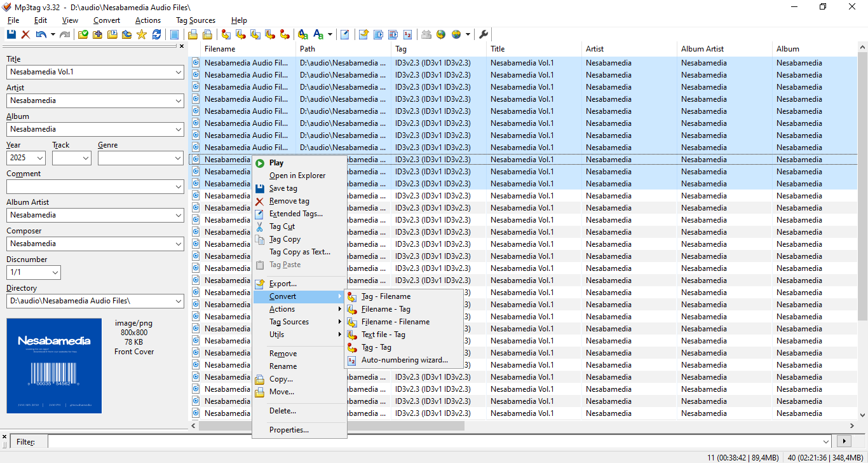Click the album cover art thumbnail
Screen dimensions: 868x463
pos(54,366)
